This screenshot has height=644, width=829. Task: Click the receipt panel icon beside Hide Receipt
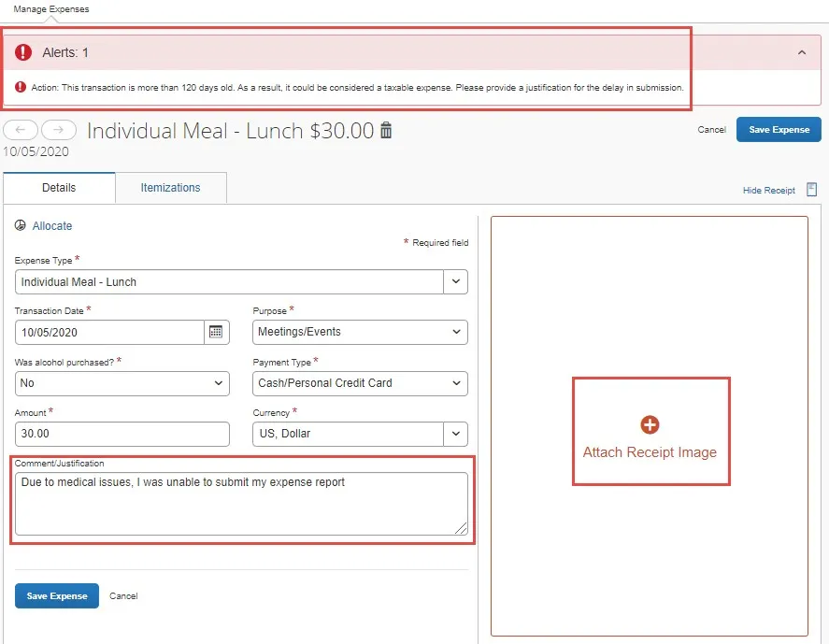(811, 190)
